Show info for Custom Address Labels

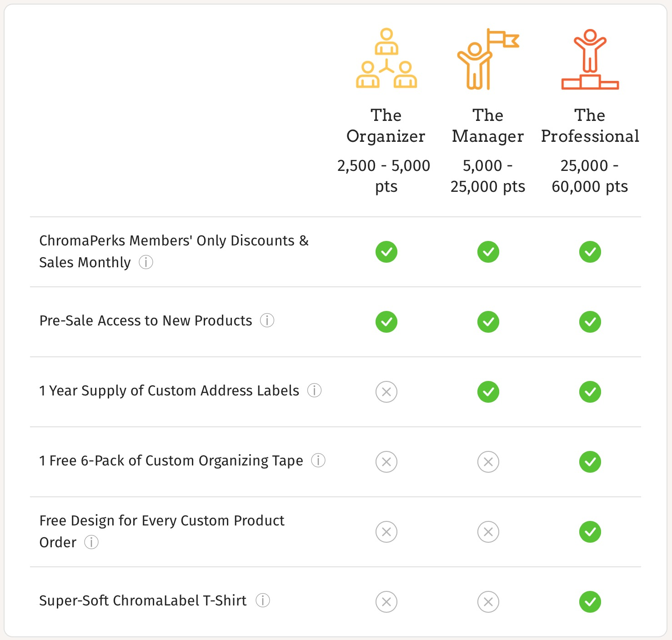(x=315, y=390)
